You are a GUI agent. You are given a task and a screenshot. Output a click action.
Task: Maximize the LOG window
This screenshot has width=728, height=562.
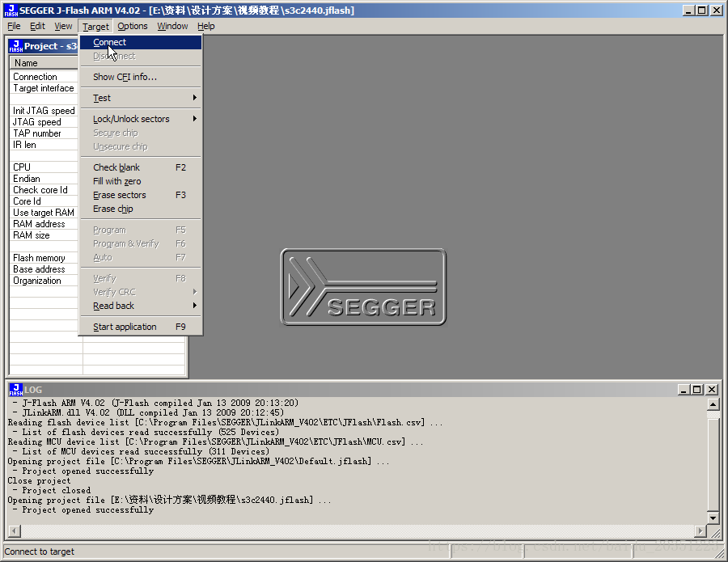[x=697, y=390]
